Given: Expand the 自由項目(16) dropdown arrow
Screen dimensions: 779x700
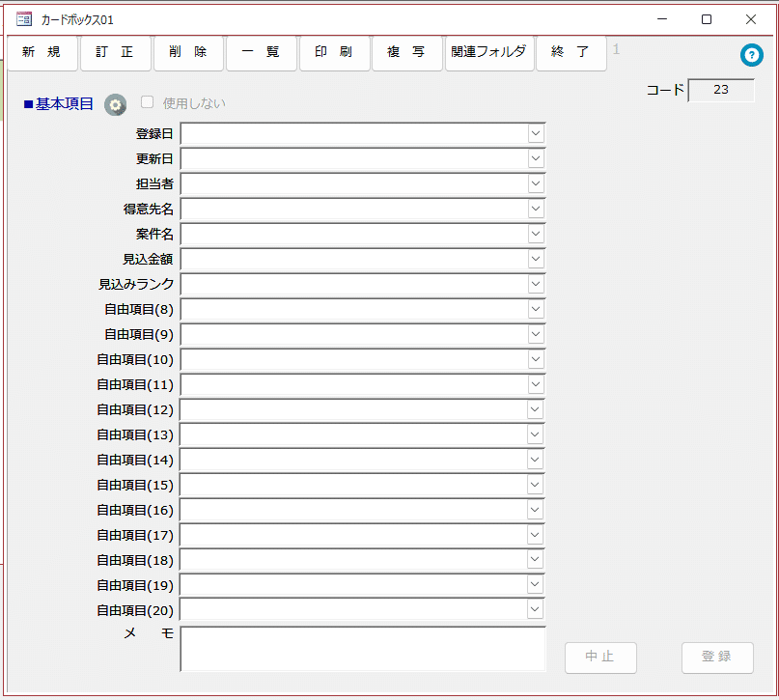Looking at the screenshot, I should point(535,510).
